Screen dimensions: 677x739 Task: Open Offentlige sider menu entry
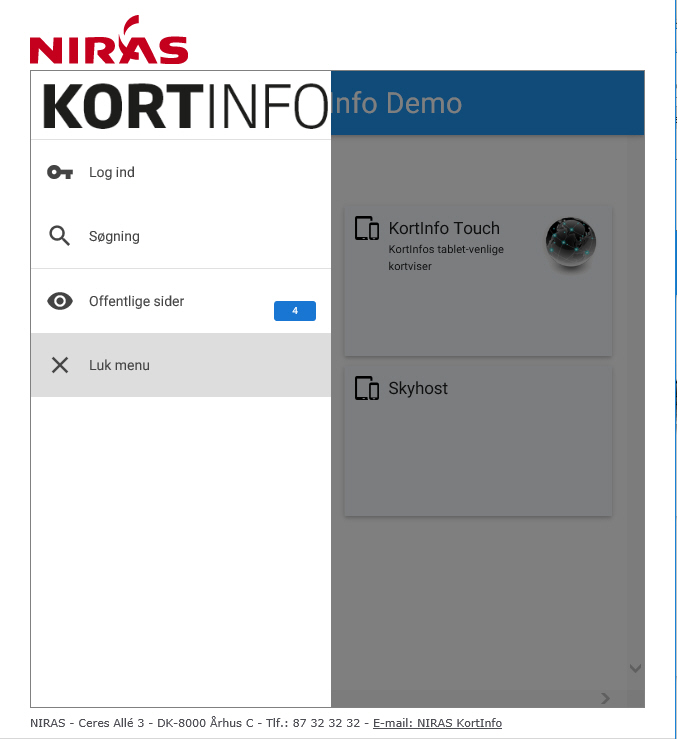coord(181,301)
